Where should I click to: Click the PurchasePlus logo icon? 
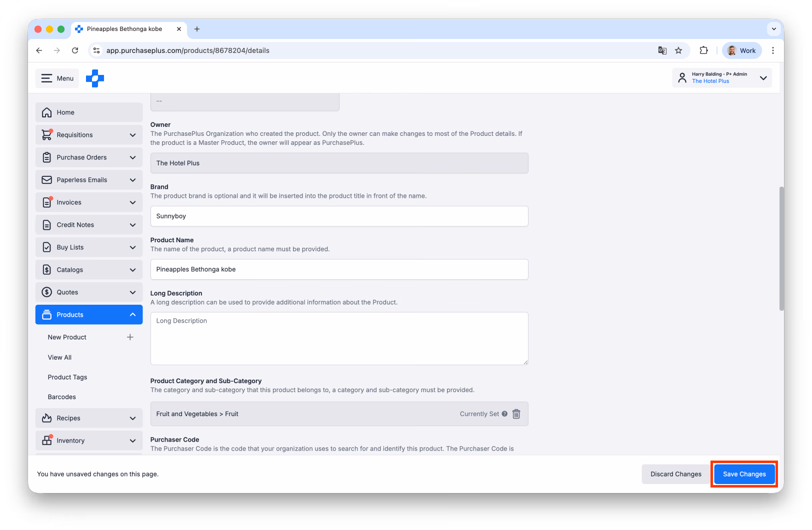pos(95,78)
